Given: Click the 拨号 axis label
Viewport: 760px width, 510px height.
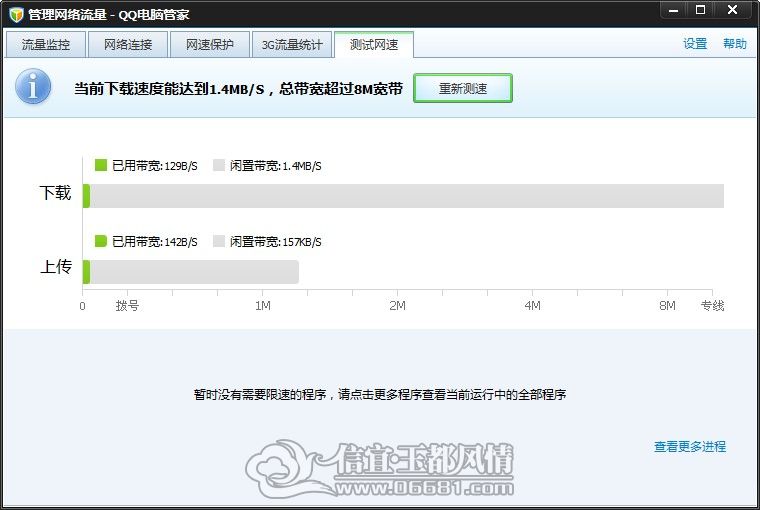Looking at the screenshot, I should click(x=127, y=306).
